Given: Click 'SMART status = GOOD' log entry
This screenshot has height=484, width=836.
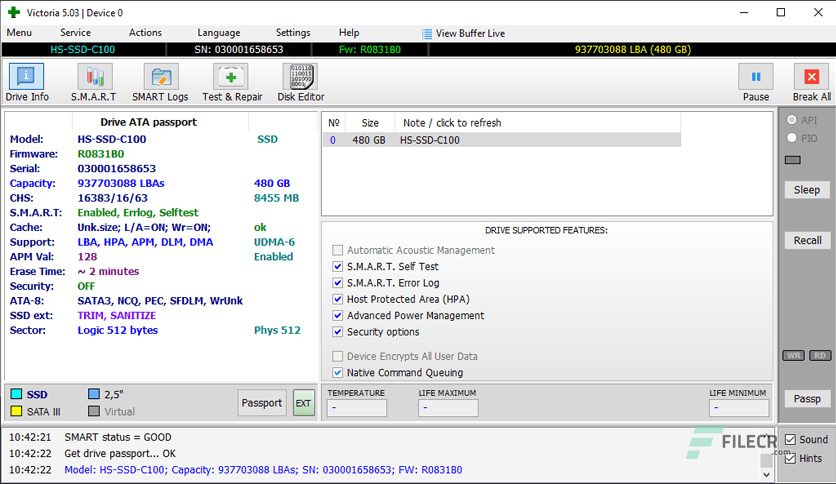Looking at the screenshot, I should click(118, 437).
